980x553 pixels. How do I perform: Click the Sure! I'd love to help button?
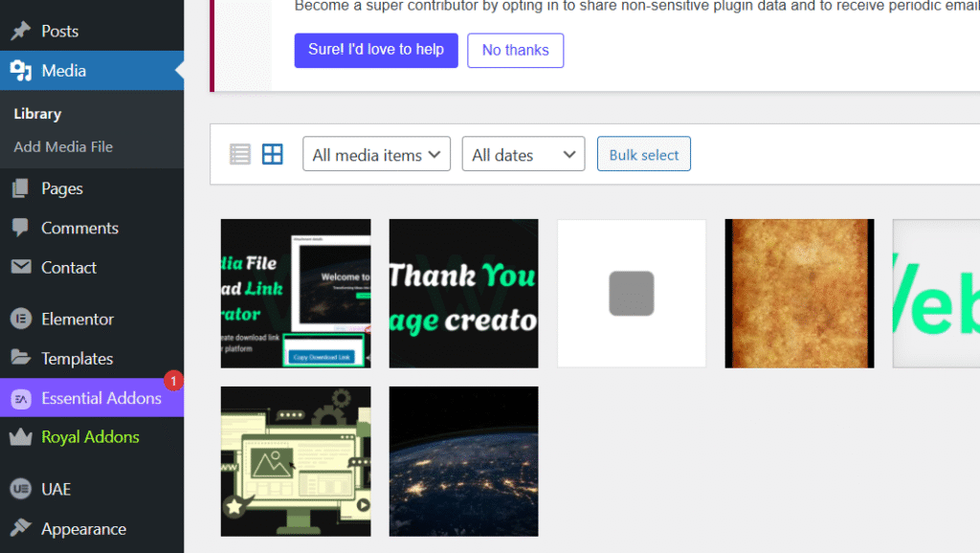pos(376,50)
